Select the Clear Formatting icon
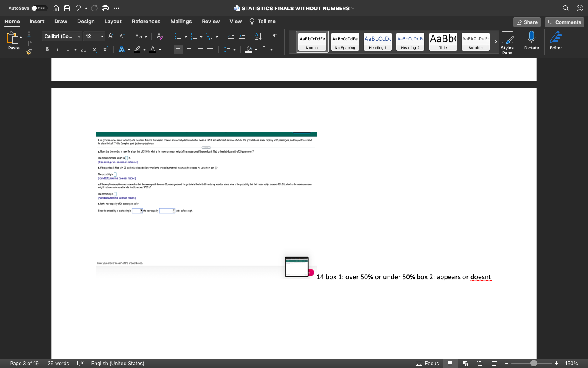 coord(160,36)
